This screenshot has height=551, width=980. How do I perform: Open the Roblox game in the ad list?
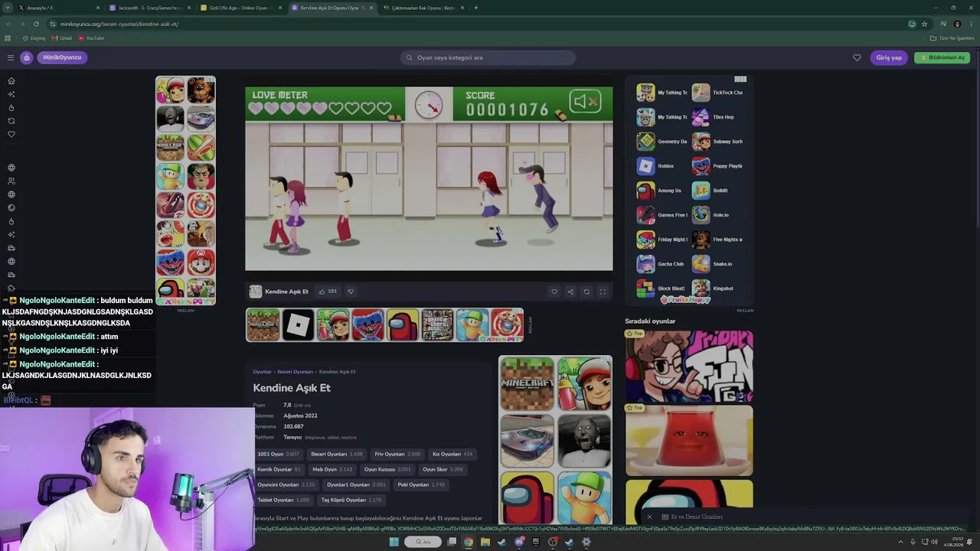656,166
